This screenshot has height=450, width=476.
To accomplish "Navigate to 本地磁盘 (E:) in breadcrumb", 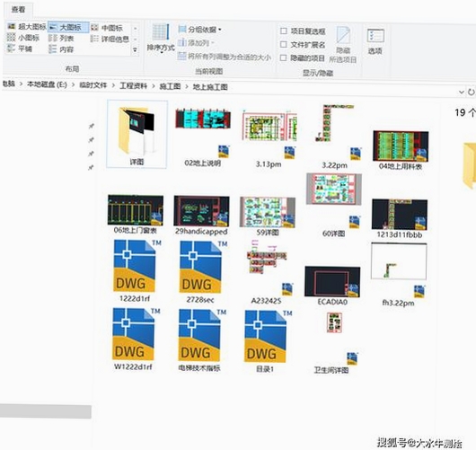I will coord(47,84).
